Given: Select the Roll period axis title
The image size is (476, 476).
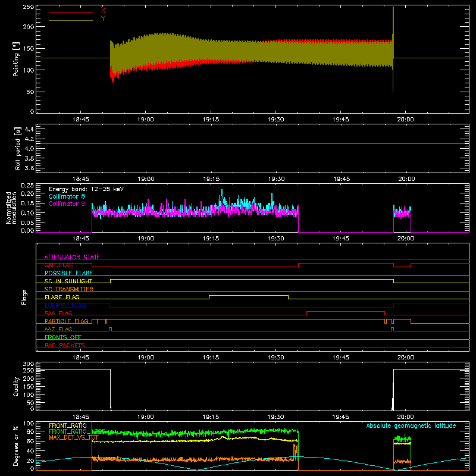Looking at the screenshot, I should (x=18, y=148).
